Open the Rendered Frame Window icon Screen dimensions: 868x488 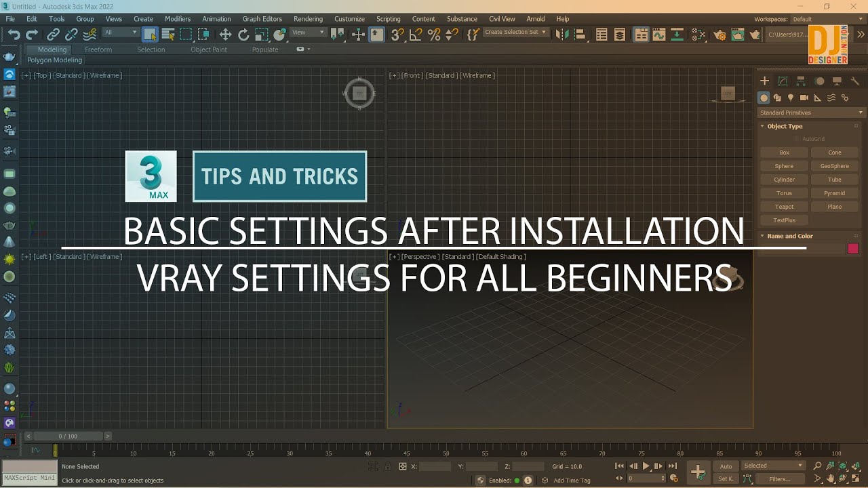[738, 35]
